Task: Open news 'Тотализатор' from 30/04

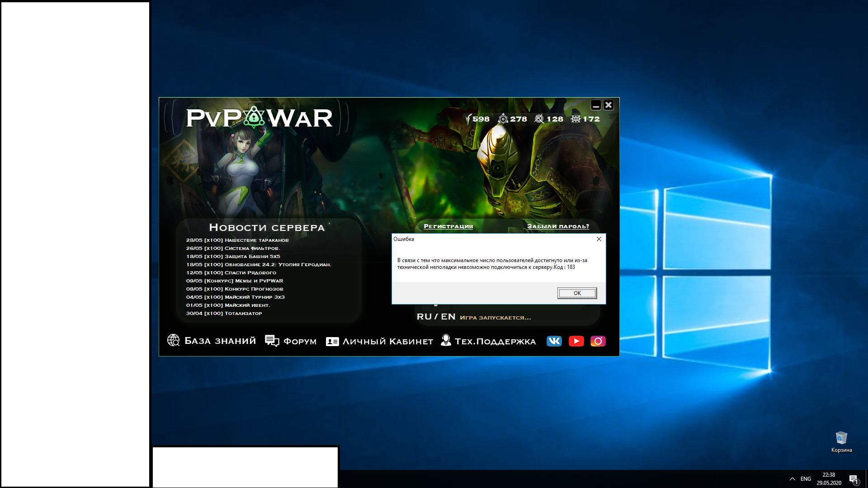Action: 224,314
